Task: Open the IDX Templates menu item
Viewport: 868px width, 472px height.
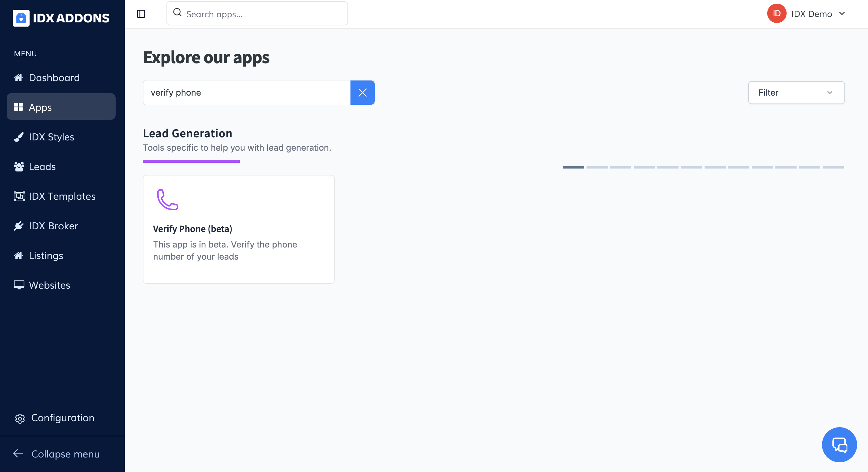Action: pyautogui.click(x=62, y=196)
